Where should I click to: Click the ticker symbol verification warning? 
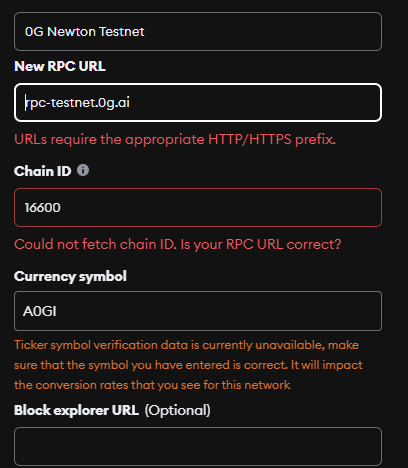coord(188,365)
